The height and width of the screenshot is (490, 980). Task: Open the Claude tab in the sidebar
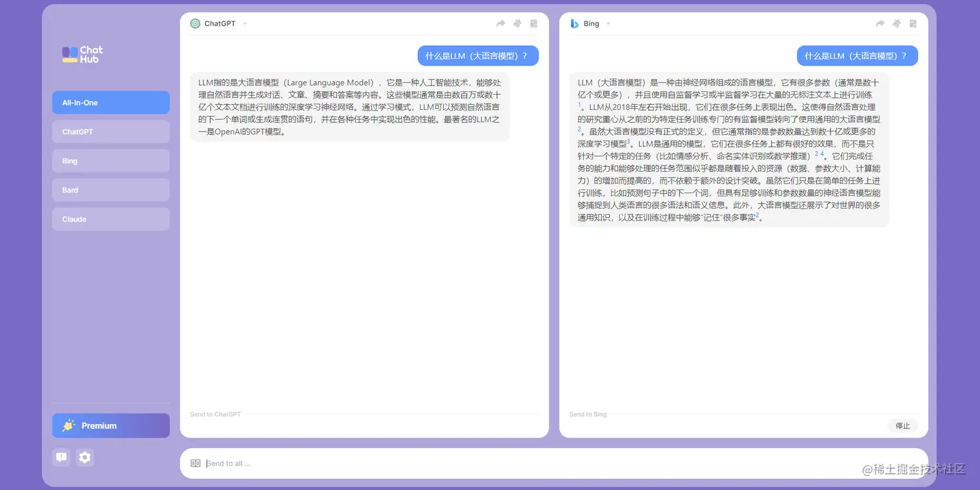click(x=111, y=219)
